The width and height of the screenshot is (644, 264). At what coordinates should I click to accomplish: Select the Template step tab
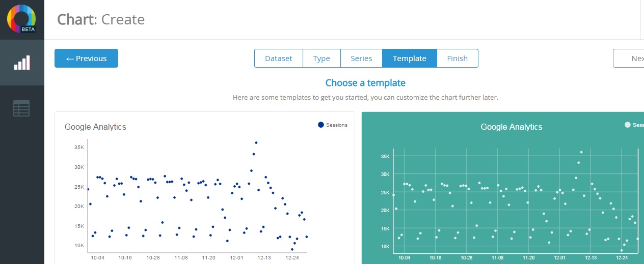[x=409, y=58]
